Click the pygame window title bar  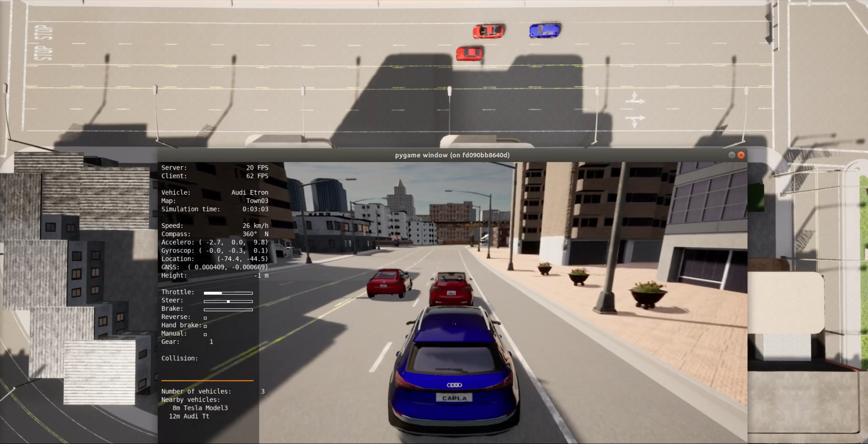click(x=452, y=155)
